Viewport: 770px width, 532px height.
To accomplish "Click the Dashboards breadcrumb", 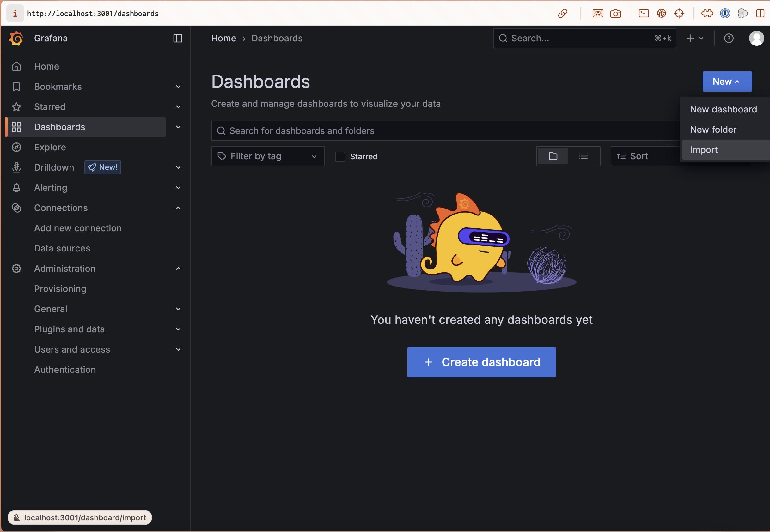I will click(277, 38).
